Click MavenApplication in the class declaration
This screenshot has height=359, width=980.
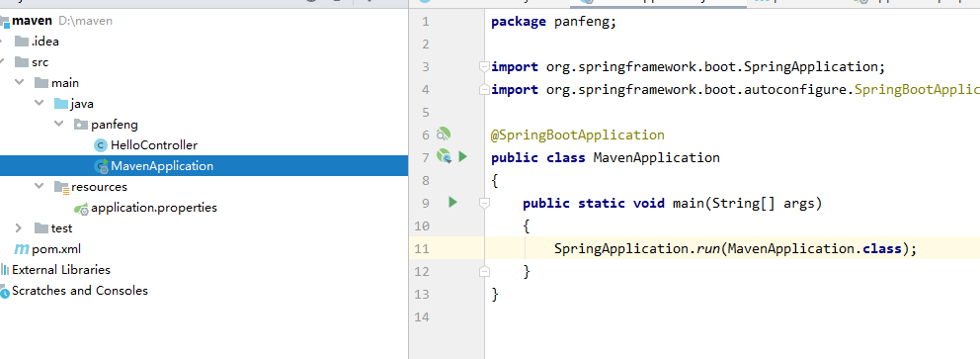pyautogui.click(x=656, y=157)
